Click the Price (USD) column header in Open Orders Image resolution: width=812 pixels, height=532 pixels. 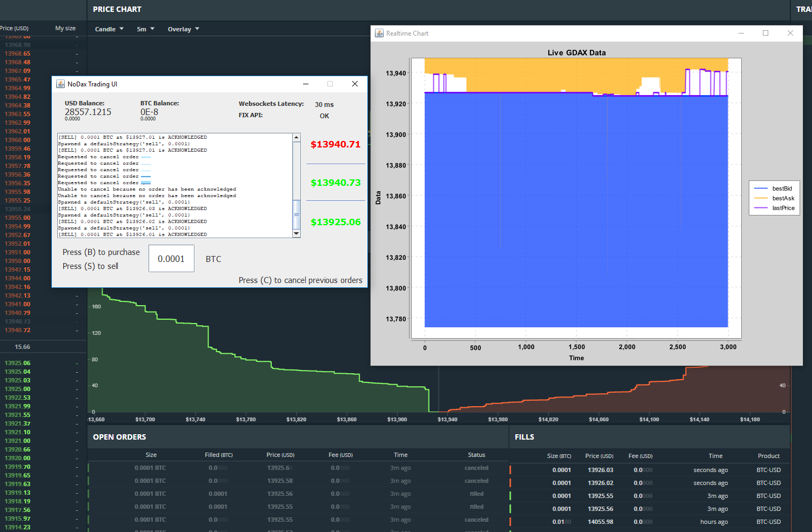280,455
